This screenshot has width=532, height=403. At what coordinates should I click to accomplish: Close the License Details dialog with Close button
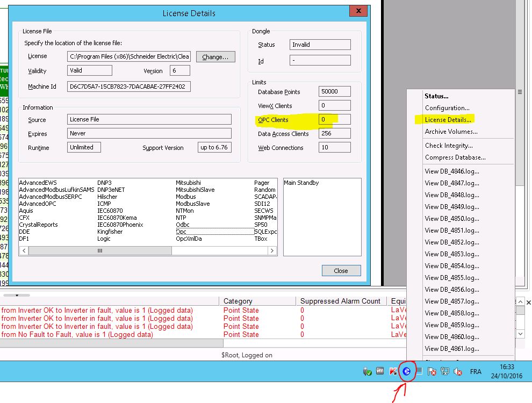coord(341,271)
